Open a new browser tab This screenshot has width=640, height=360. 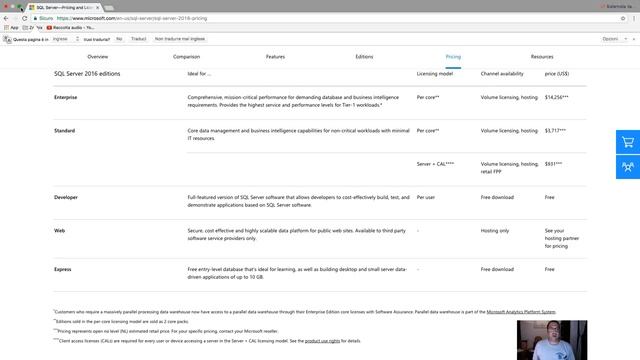point(109,8)
